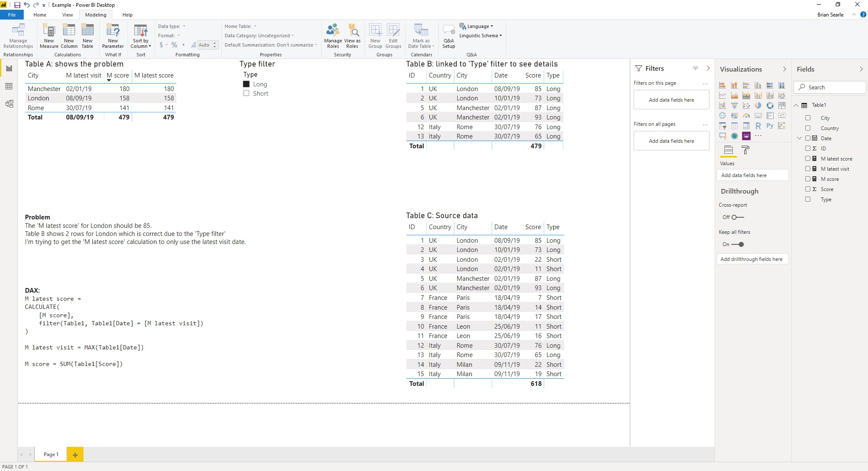868x471 pixels.
Task: Save the report with the disk icon
Action: (x=17, y=5)
